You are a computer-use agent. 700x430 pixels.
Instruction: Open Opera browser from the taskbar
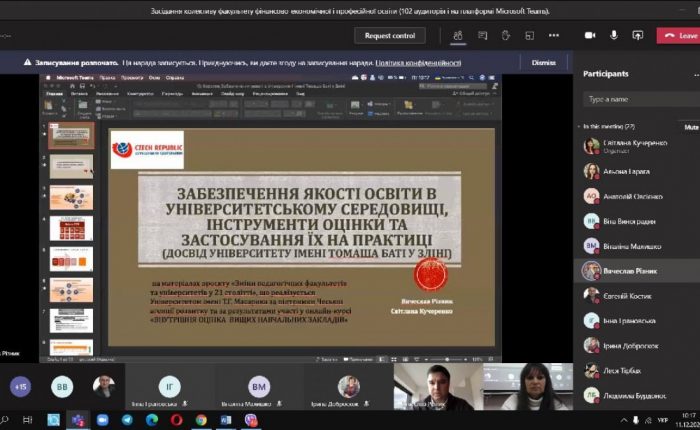(x=176, y=420)
